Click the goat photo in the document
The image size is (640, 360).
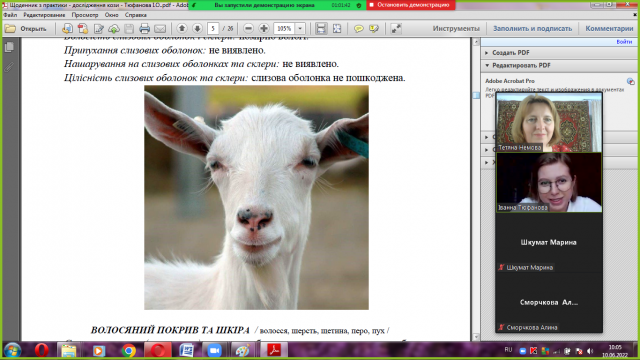pos(256,198)
